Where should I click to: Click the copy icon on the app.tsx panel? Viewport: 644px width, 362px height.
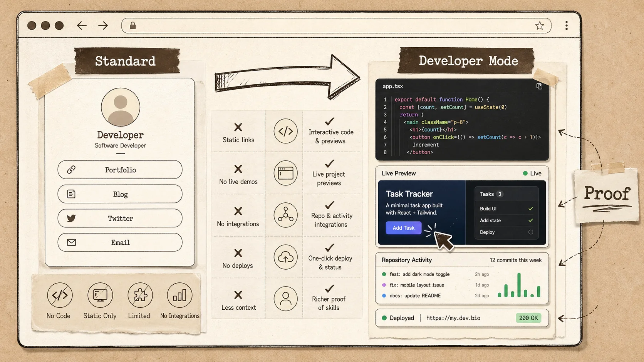539,86
